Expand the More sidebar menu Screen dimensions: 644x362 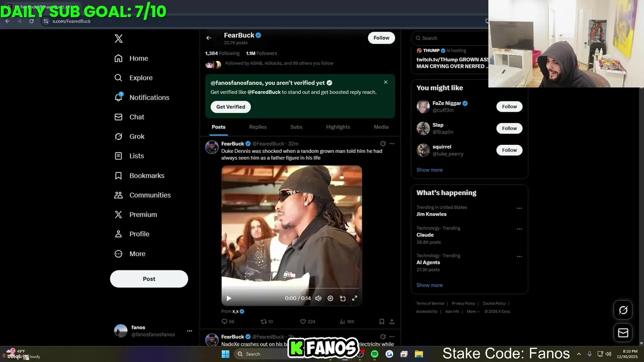pyautogui.click(x=130, y=254)
